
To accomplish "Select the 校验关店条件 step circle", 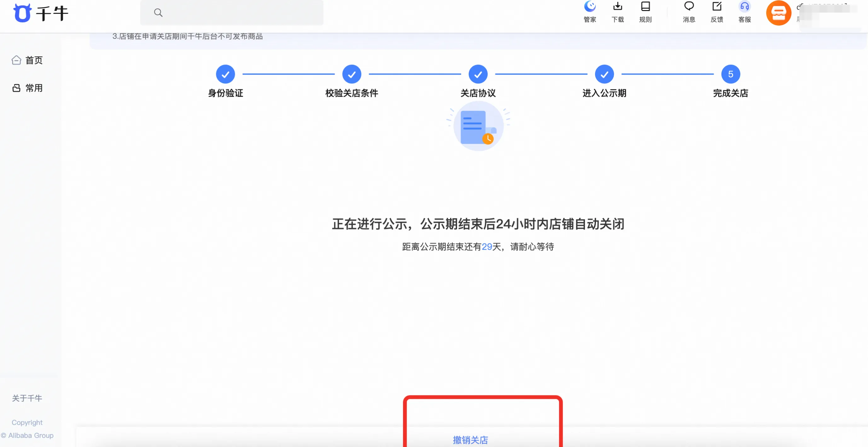I will [351, 74].
